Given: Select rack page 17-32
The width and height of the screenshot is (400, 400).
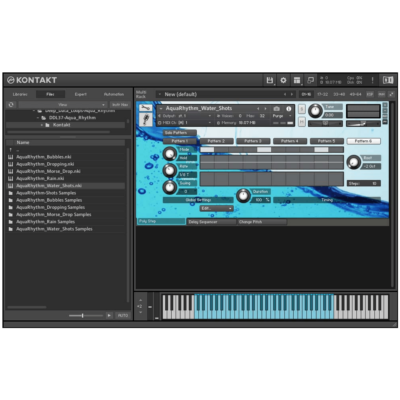Looking at the screenshot, I should point(323,94).
